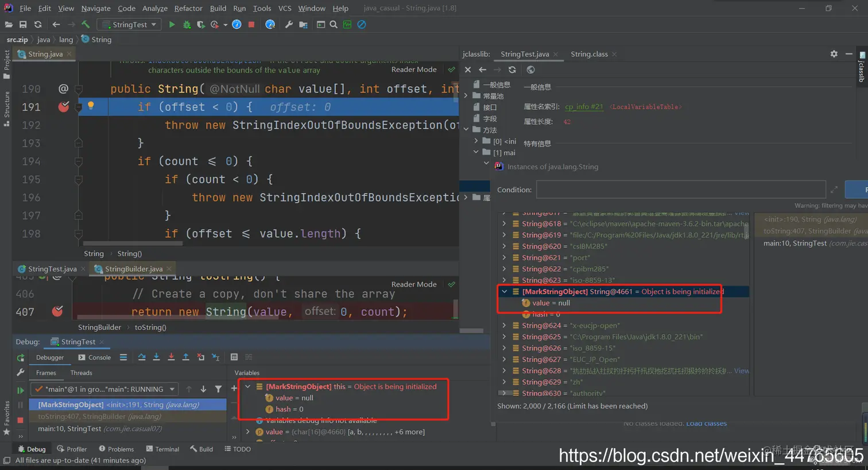Open the Navigate menu
The image size is (868, 470).
(x=96, y=8)
